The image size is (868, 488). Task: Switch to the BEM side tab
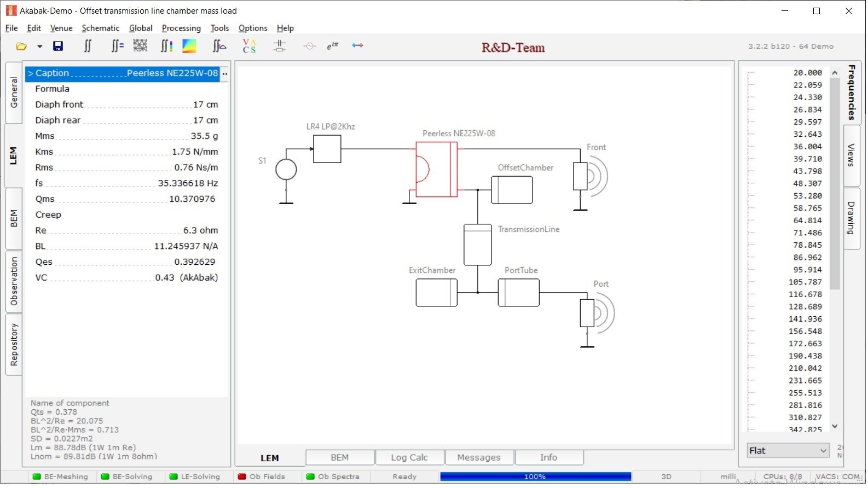coord(14,218)
